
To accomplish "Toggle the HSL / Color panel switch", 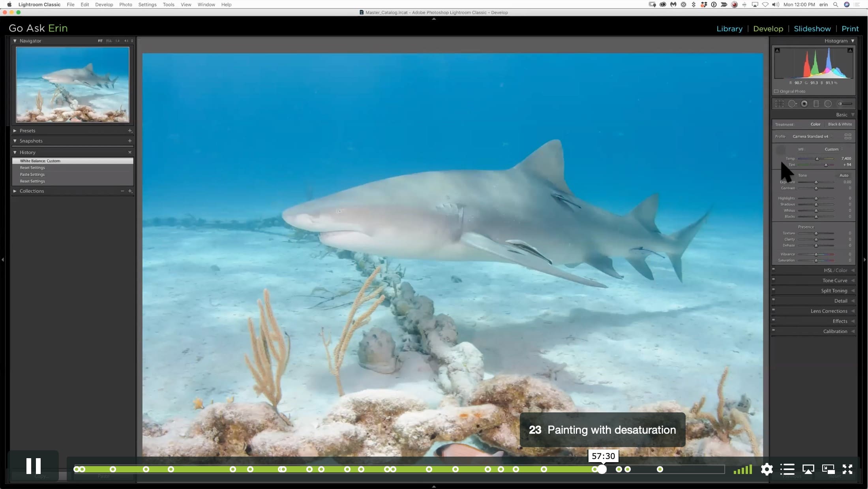I will tap(774, 269).
